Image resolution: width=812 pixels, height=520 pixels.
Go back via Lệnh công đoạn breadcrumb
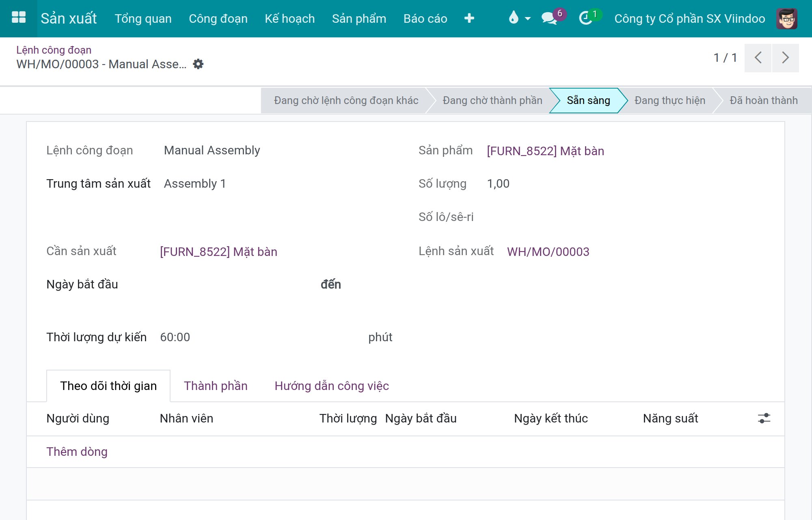coord(54,50)
